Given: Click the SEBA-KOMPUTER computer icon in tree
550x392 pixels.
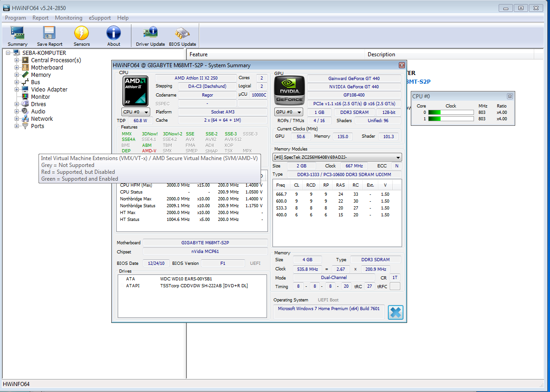Looking at the screenshot, I should coord(17,53).
